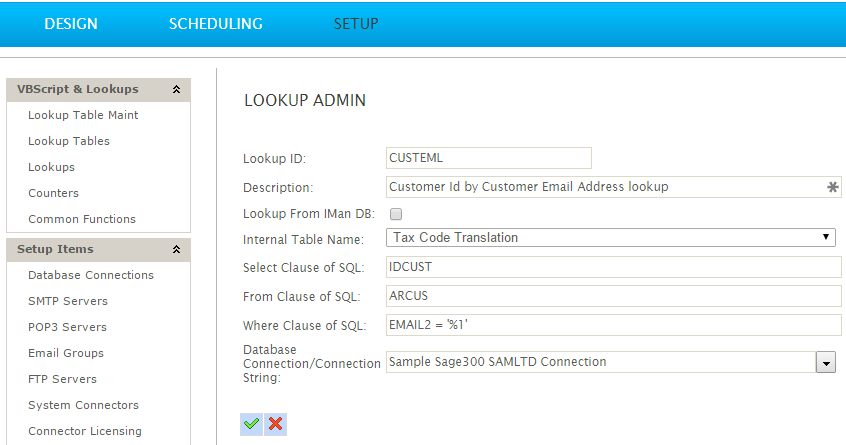The image size is (846, 445).
Task: Click the Where Clause of SQL field
Action: (x=613, y=325)
